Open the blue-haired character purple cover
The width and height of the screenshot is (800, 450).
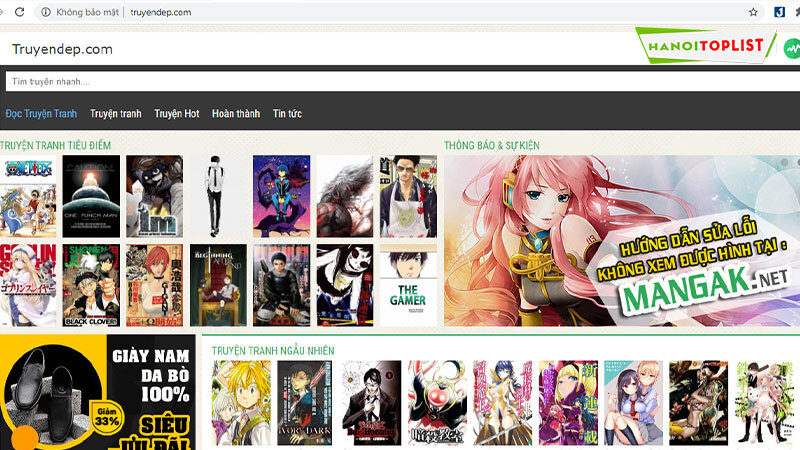click(x=282, y=196)
